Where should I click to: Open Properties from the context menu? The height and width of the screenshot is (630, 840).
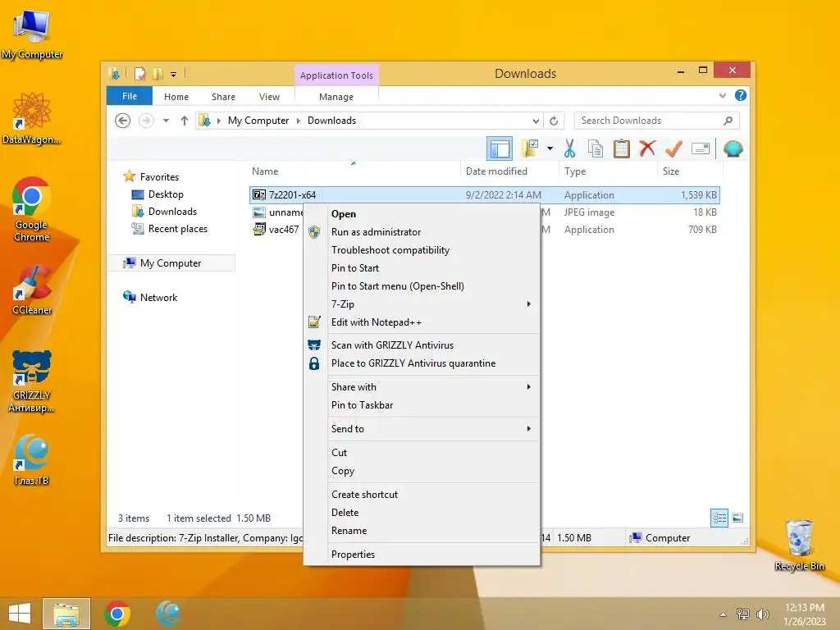(422, 555)
